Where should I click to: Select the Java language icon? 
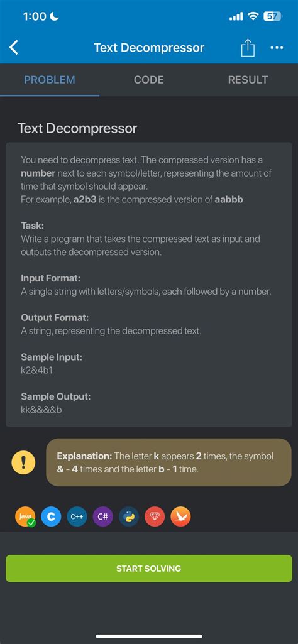pyautogui.click(x=26, y=516)
